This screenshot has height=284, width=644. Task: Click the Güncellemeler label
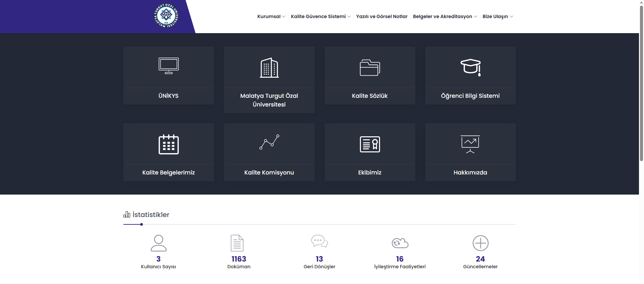pos(480,267)
